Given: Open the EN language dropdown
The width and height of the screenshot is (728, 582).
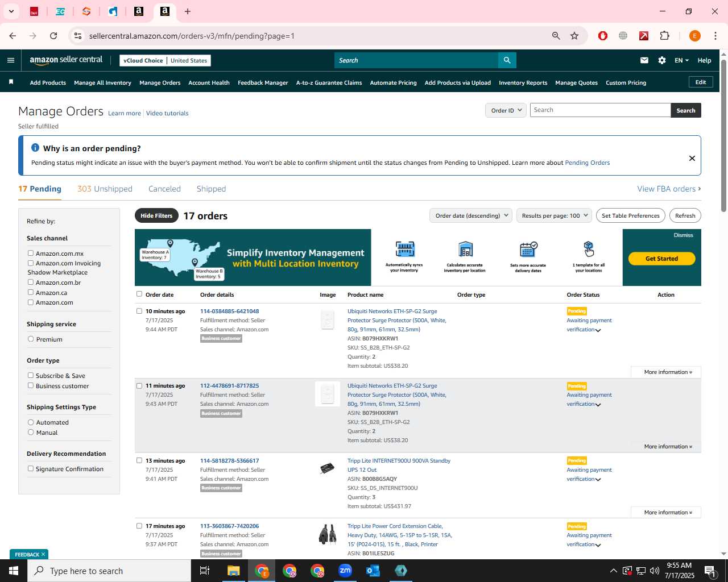Looking at the screenshot, I should point(681,60).
